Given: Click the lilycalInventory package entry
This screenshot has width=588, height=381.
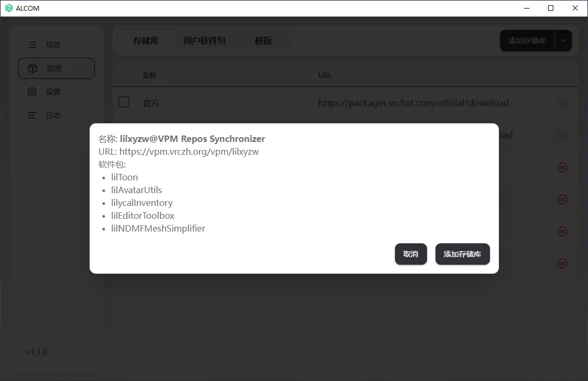Looking at the screenshot, I should (x=142, y=203).
